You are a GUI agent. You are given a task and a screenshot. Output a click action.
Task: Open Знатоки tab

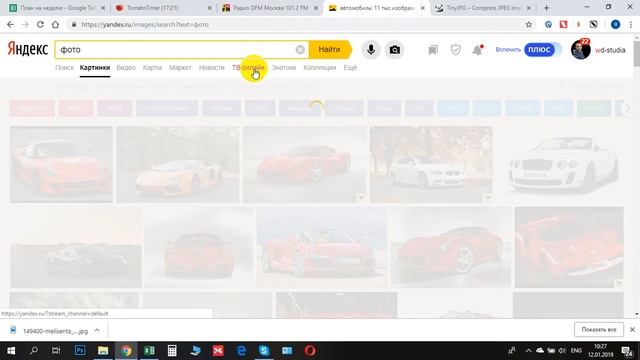tap(284, 68)
